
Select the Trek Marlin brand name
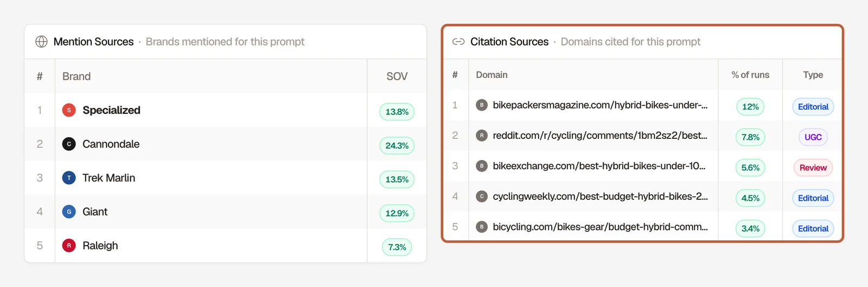[x=108, y=178]
